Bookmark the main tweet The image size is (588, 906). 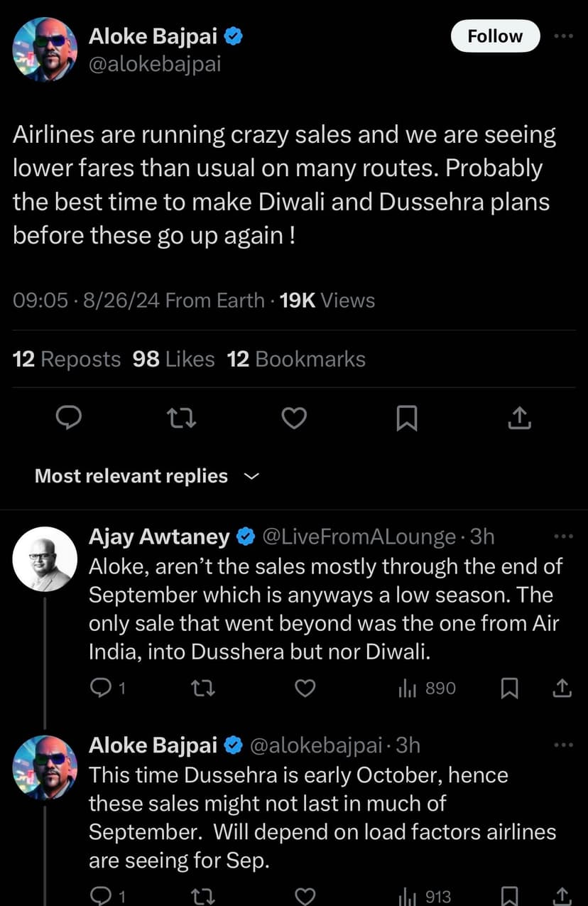coord(406,419)
